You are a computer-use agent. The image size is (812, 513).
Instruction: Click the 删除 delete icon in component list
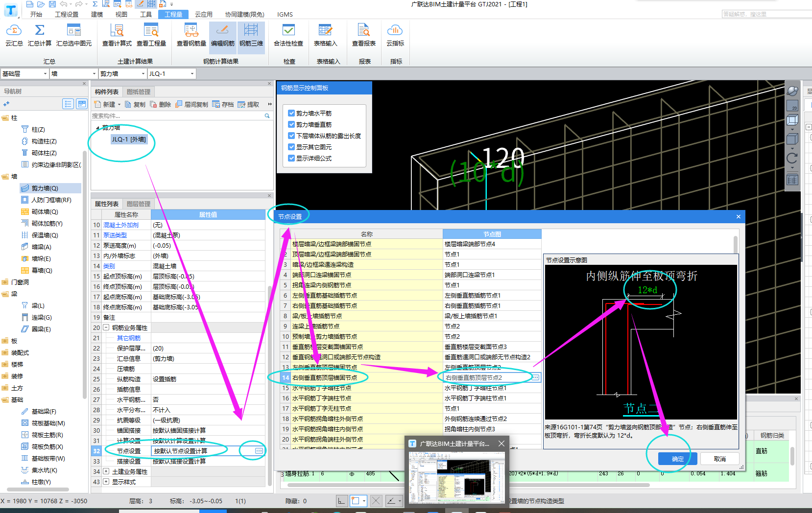coord(160,104)
